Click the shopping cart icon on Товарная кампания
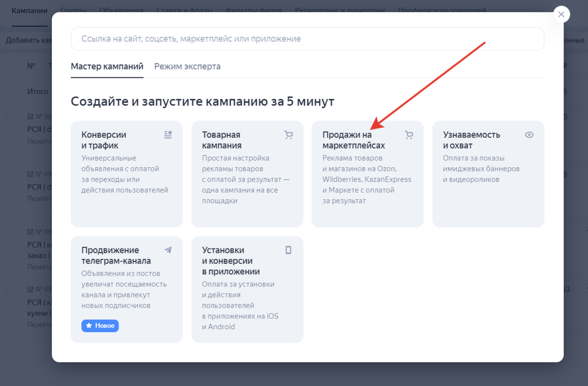This screenshot has height=386, width=588. [289, 134]
